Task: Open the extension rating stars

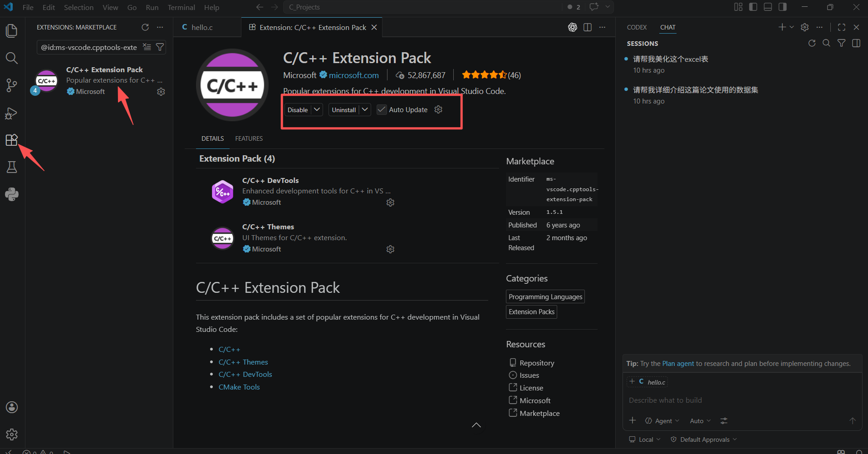Action: click(484, 75)
